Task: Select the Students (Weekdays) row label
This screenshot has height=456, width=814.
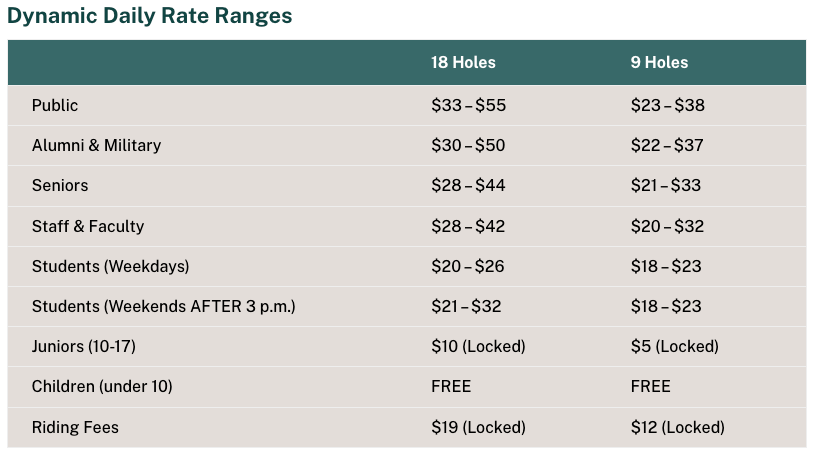Action: click(110, 266)
